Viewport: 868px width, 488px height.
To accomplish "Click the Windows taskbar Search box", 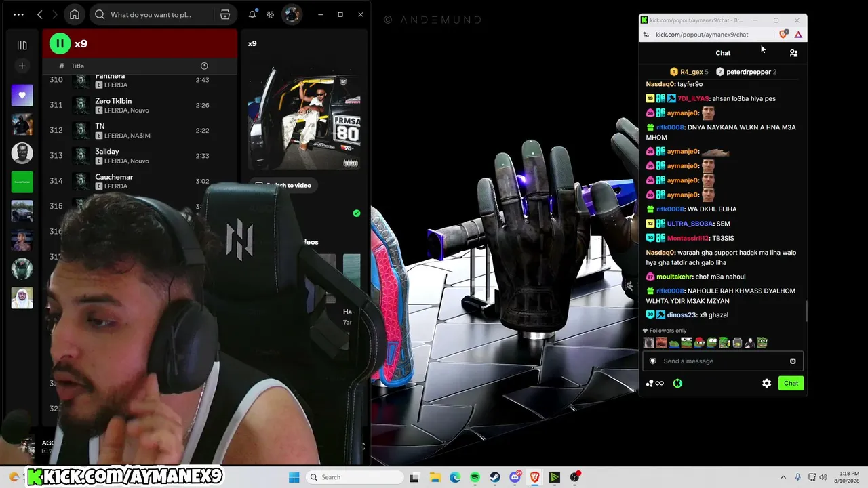I will pos(353,477).
